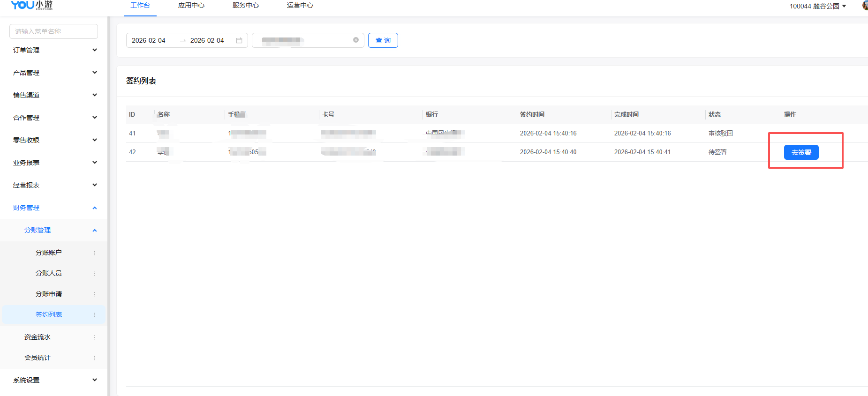
Task: Click the start date 2026-02-04 field
Action: 149,40
